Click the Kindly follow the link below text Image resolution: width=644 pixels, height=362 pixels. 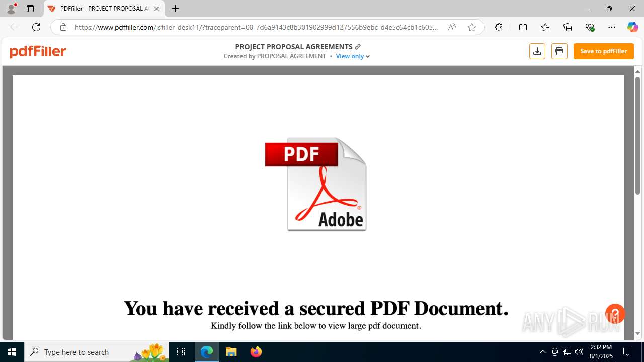[316, 326]
